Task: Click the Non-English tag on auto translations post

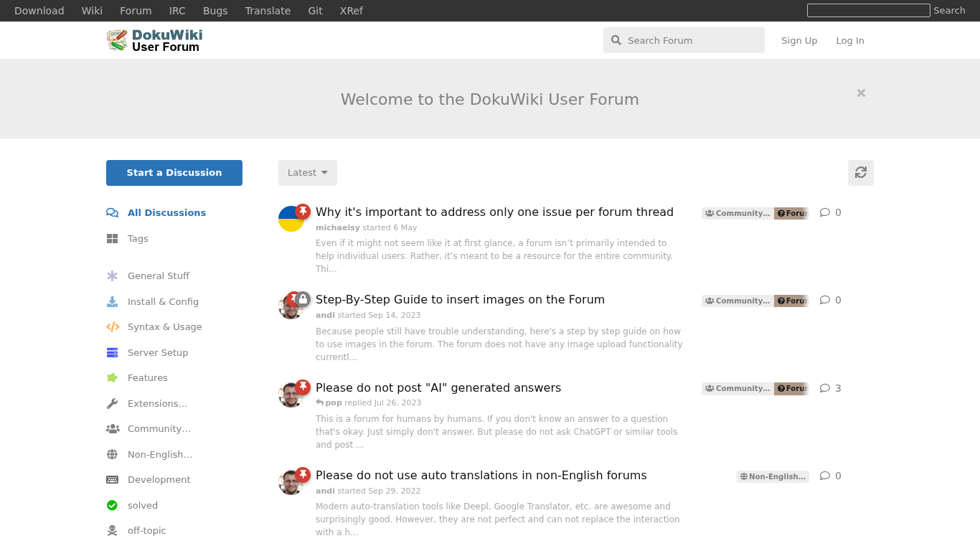Action: click(x=773, y=476)
